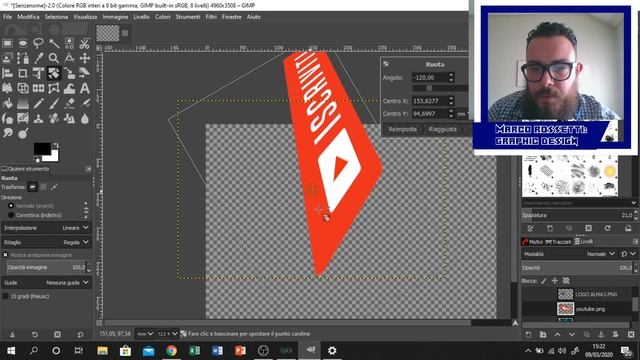Open the mm units dropdown in status bar

coord(145,334)
